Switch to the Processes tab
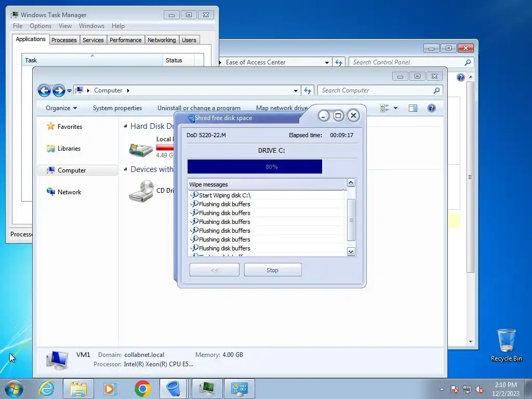This screenshot has height=399, width=532. (x=64, y=40)
